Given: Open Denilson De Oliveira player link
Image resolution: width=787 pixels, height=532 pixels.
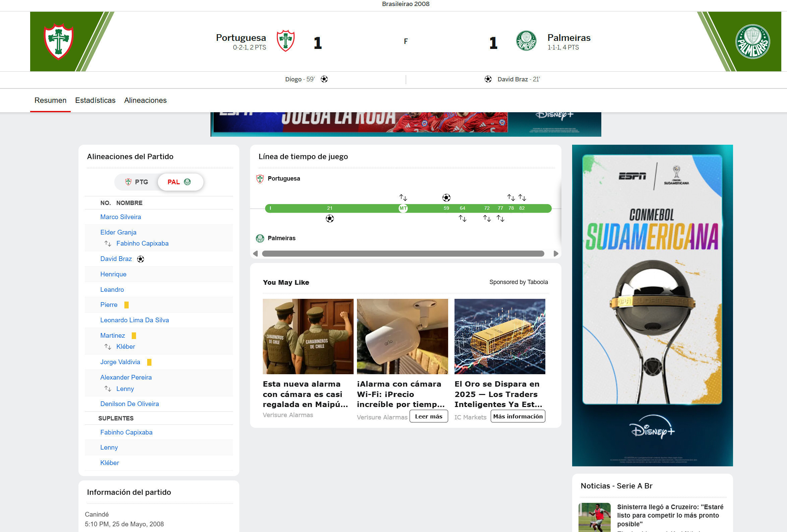Looking at the screenshot, I should click(x=129, y=404).
